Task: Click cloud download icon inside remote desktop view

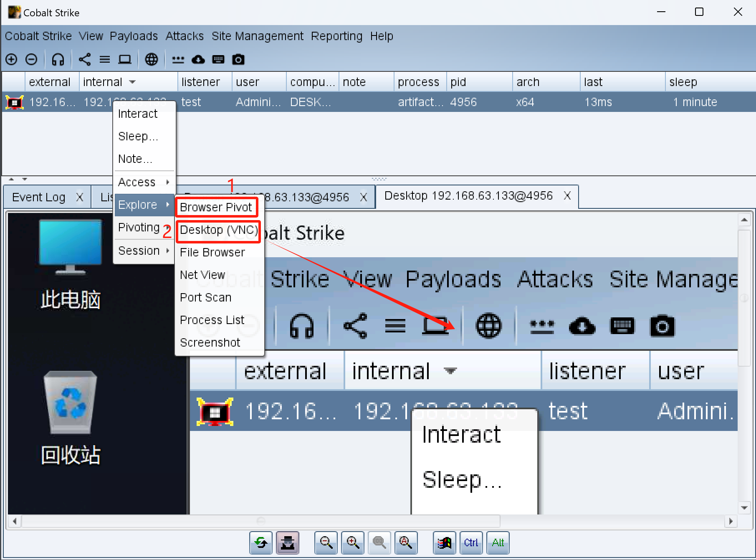Action: [582, 326]
